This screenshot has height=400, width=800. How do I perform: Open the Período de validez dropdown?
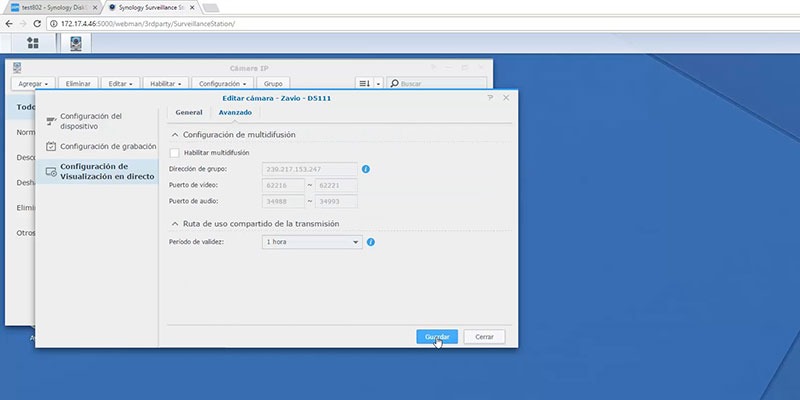click(312, 242)
